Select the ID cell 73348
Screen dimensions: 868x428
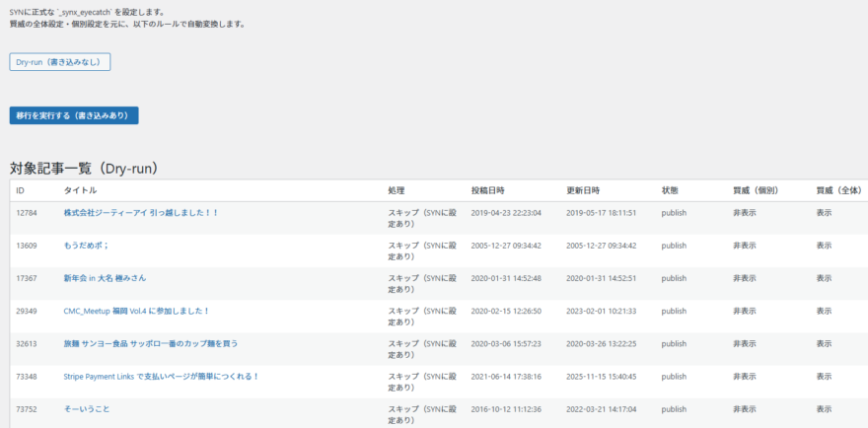coord(27,376)
